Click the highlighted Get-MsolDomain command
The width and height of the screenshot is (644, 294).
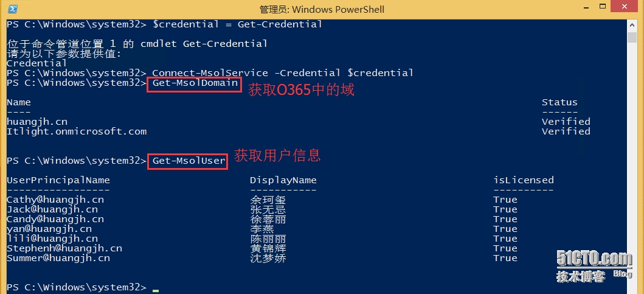tap(195, 83)
